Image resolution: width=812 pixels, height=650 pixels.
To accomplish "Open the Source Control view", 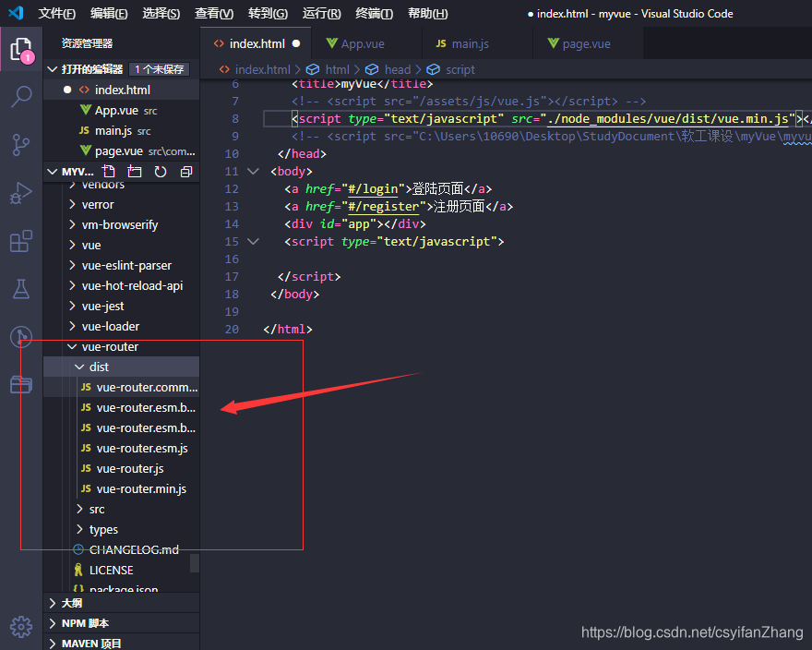I will click(x=21, y=145).
